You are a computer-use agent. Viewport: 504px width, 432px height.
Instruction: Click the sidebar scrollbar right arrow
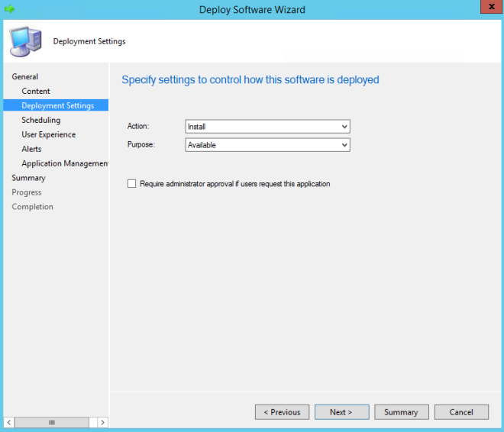coord(102,422)
